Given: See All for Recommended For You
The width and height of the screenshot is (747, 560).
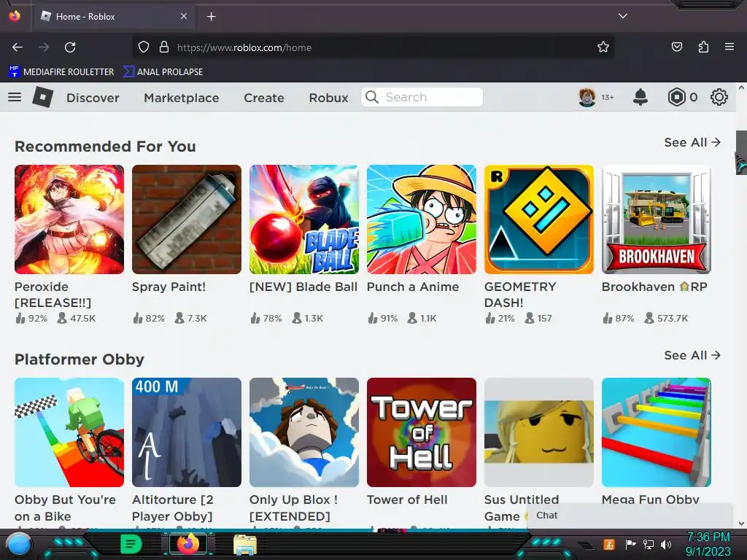Looking at the screenshot, I should [692, 142].
